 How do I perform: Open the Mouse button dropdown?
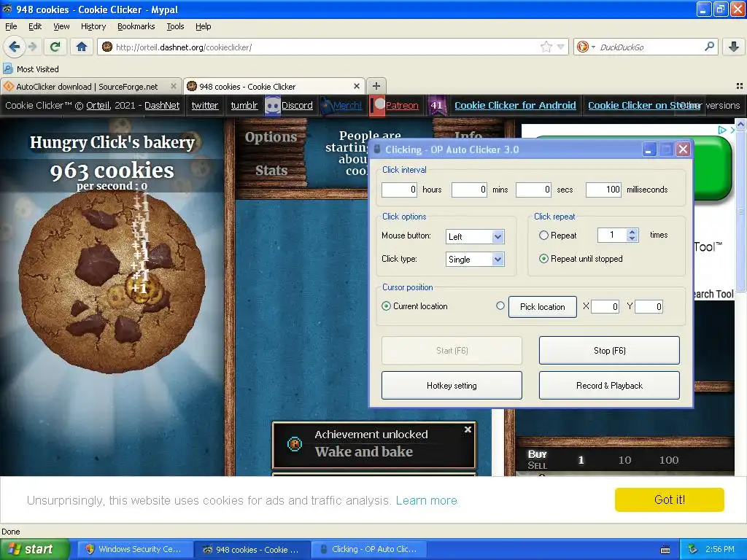tap(475, 237)
